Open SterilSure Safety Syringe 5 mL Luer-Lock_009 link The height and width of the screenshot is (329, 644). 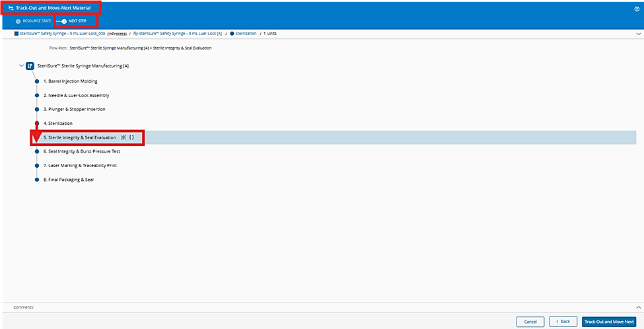click(63, 34)
